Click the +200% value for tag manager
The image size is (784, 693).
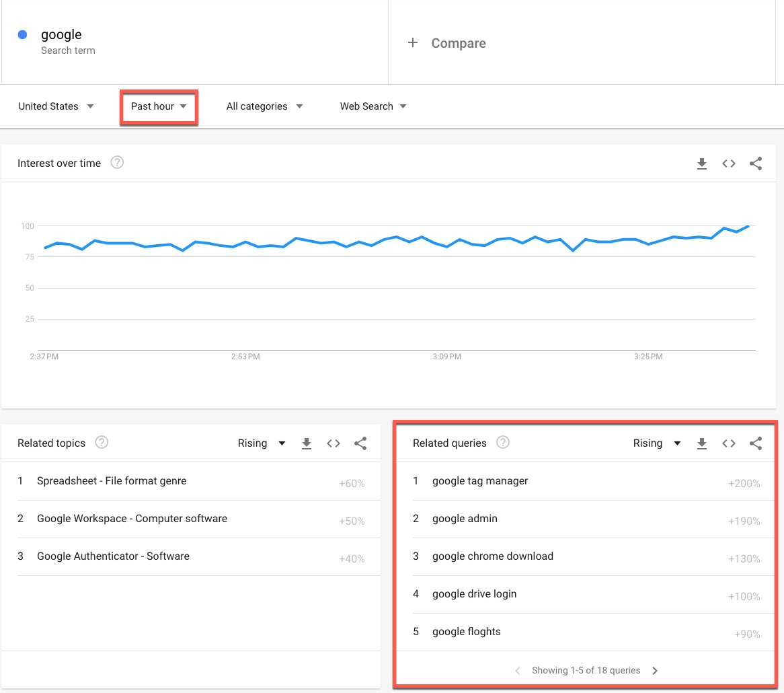(744, 483)
